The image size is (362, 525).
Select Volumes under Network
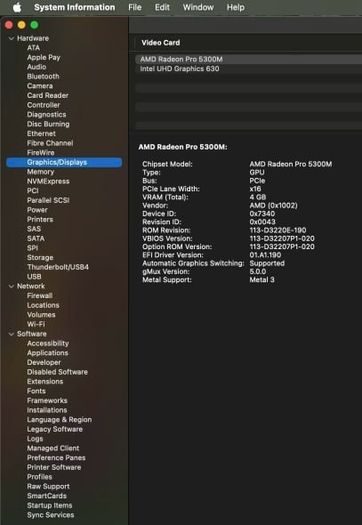pyautogui.click(x=41, y=315)
